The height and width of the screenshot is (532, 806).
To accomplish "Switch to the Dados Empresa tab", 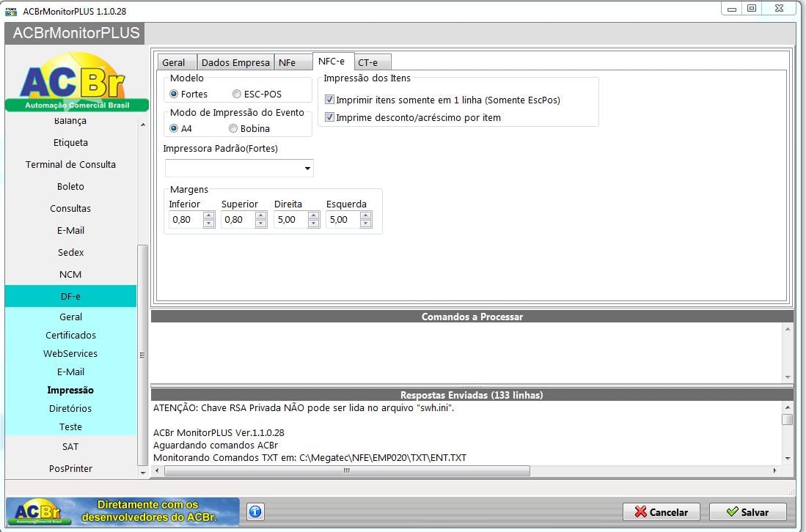I will tap(235, 62).
